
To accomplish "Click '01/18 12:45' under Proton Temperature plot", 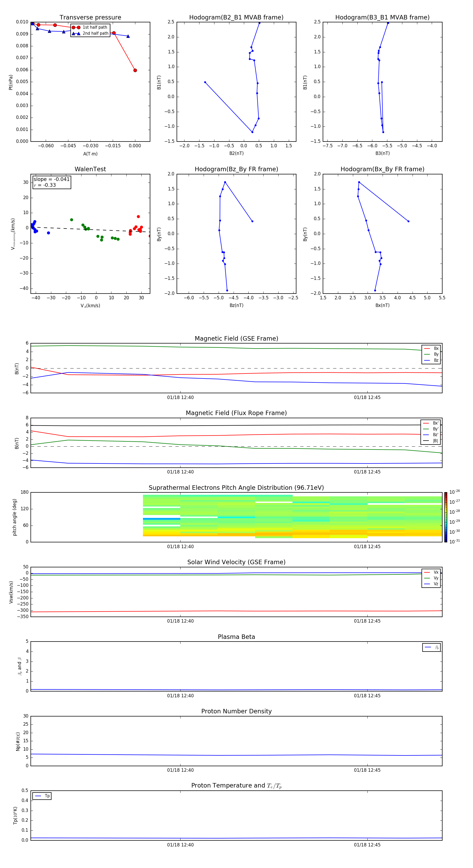I will [367, 845].
